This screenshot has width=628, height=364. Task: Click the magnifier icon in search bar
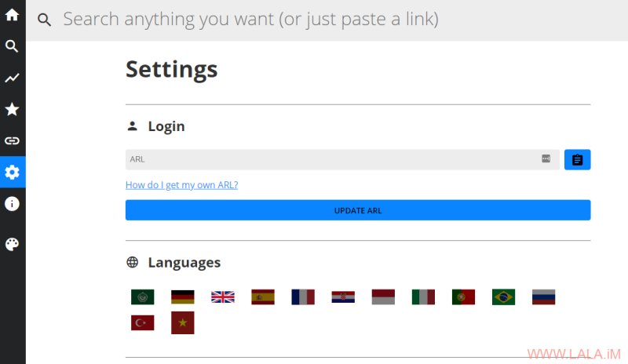(44, 20)
